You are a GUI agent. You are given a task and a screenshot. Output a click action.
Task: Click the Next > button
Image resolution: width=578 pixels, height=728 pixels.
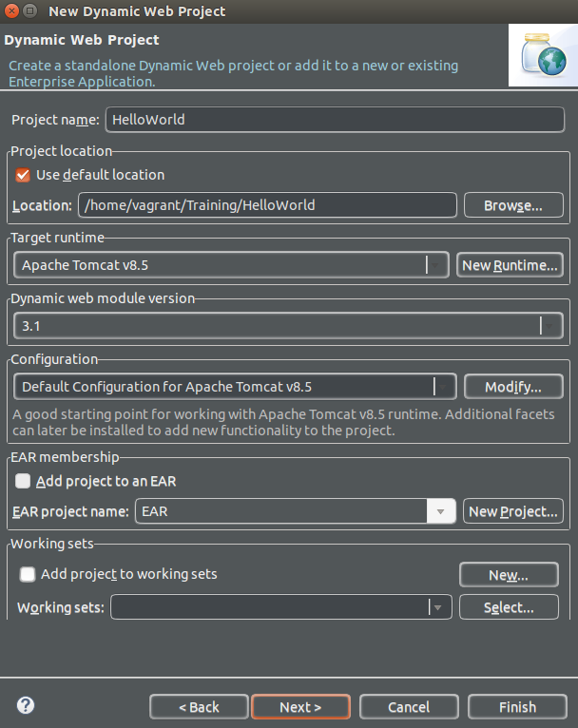(x=300, y=707)
